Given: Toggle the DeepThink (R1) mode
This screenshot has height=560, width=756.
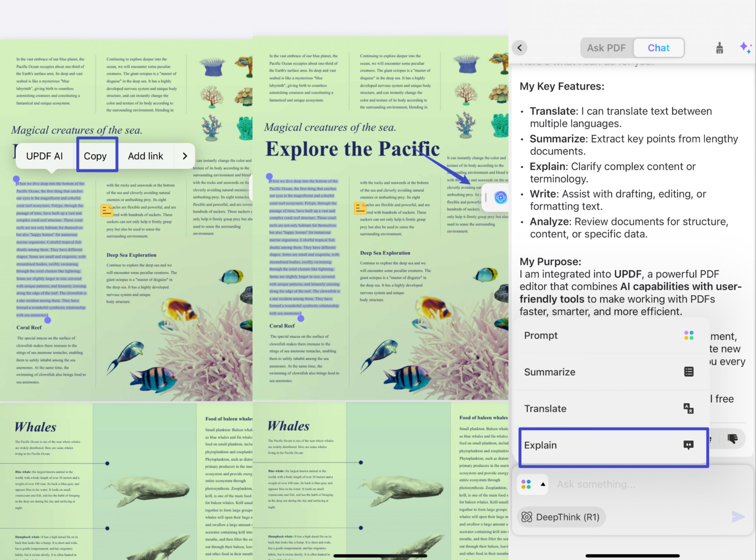Looking at the screenshot, I should tap(561, 517).
